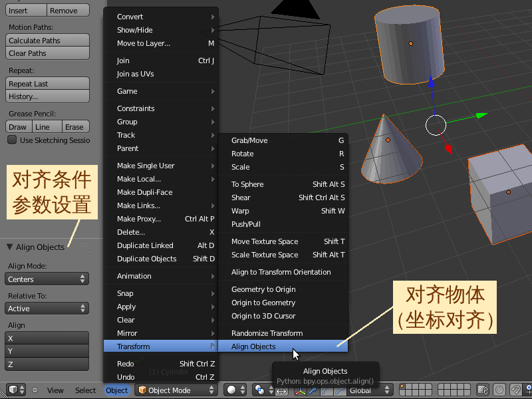Screen dimensions: 532x399
Task: Click the cylinder's orange origin dot
Action: (410, 43)
